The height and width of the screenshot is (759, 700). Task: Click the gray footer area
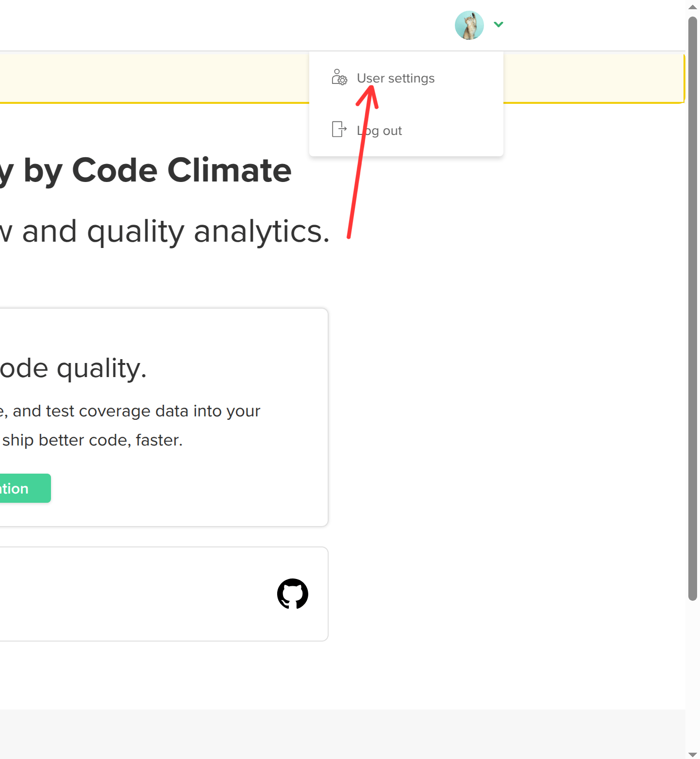click(343, 734)
